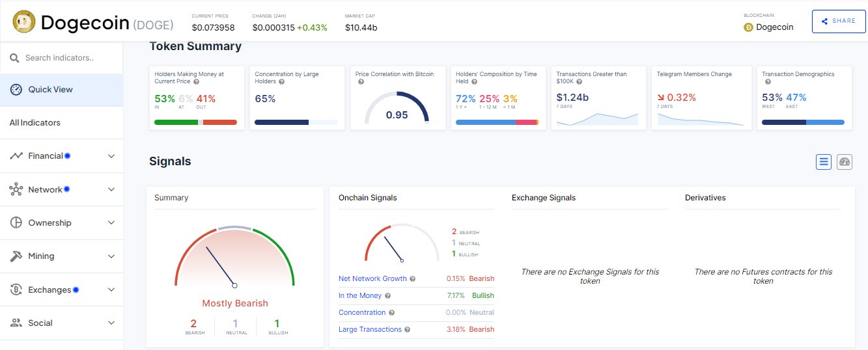Select Quick View in sidebar

pos(61,89)
